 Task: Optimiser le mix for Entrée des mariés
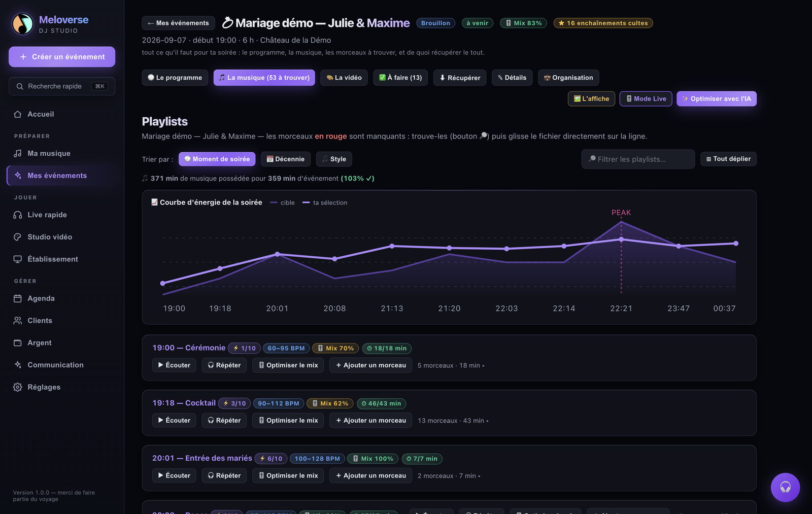coord(288,476)
